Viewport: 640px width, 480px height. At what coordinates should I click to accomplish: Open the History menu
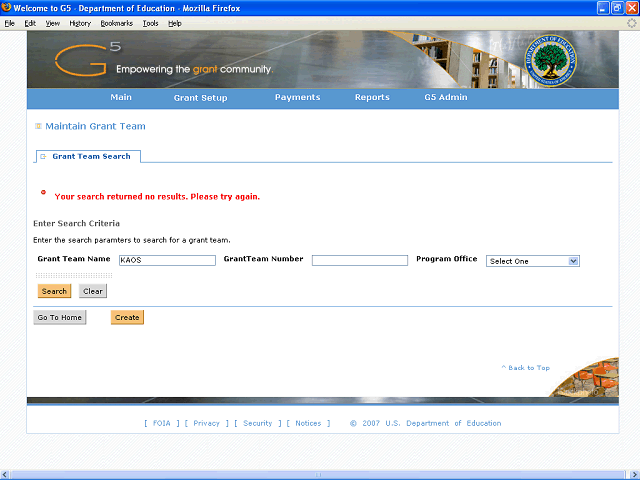point(80,23)
